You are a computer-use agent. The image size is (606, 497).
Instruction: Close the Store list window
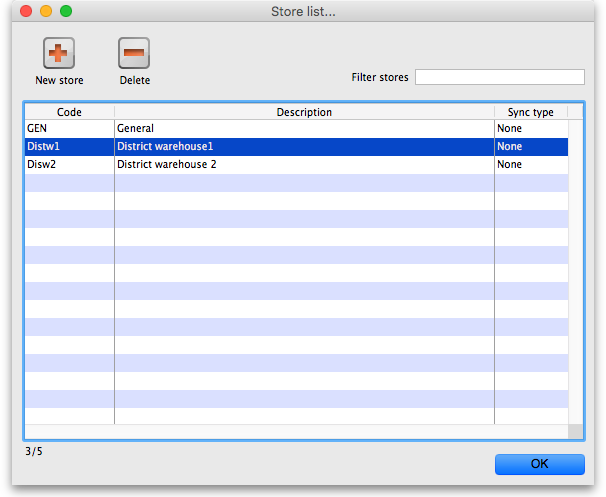pyautogui.click(x=22, y=11)
